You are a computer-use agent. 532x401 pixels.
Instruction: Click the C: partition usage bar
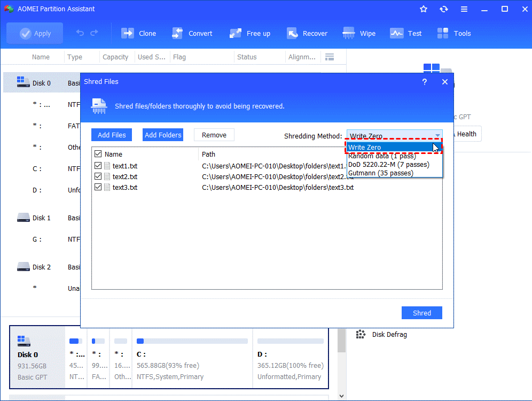(192, 341)
